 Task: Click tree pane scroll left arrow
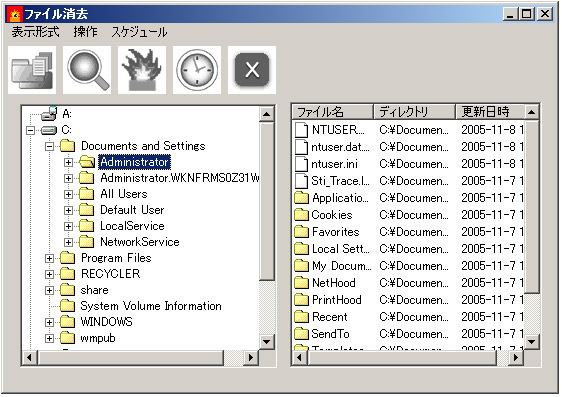coord(29,357)
